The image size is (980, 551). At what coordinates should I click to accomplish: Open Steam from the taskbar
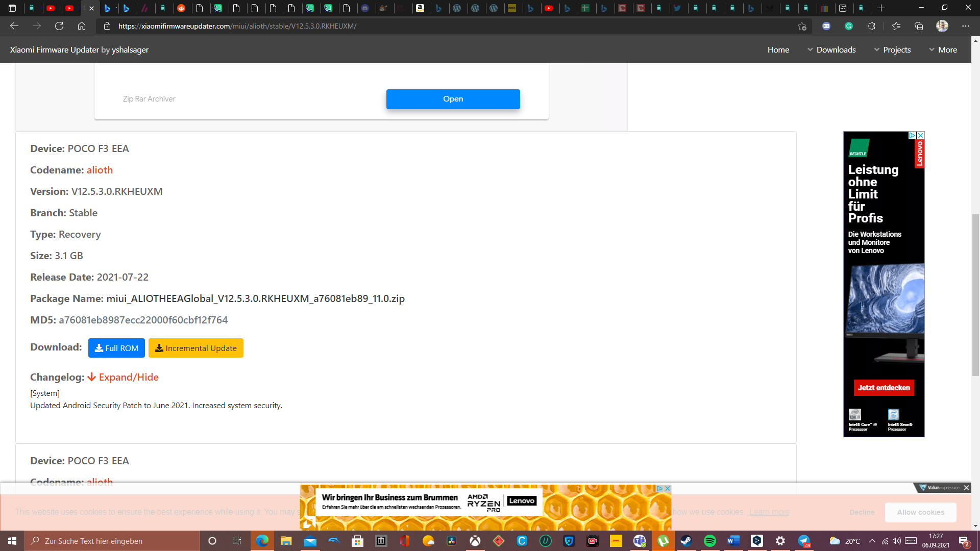pos(686,541)
